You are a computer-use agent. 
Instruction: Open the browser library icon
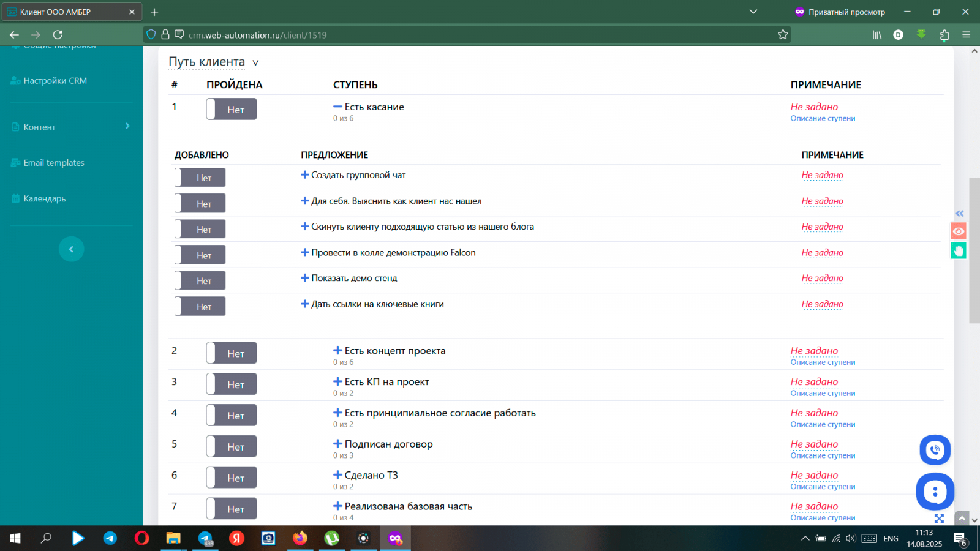pyautogui.click(x=877, y=35)
